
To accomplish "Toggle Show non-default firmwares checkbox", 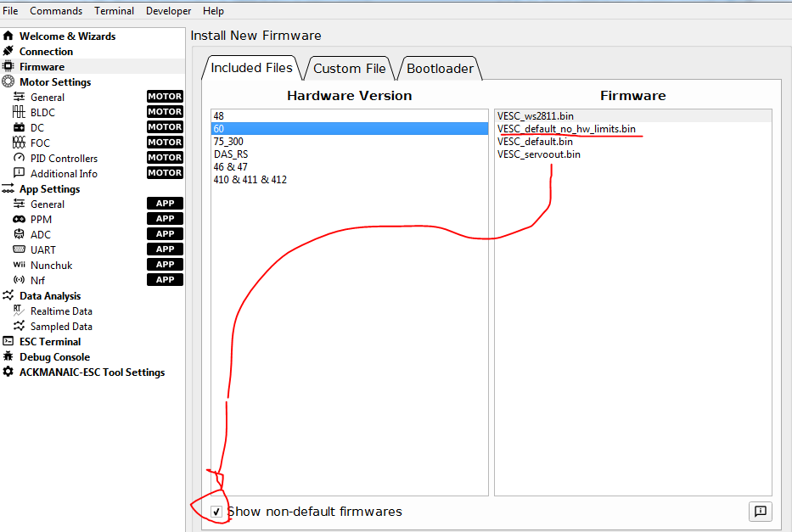I will pos(216,512).
